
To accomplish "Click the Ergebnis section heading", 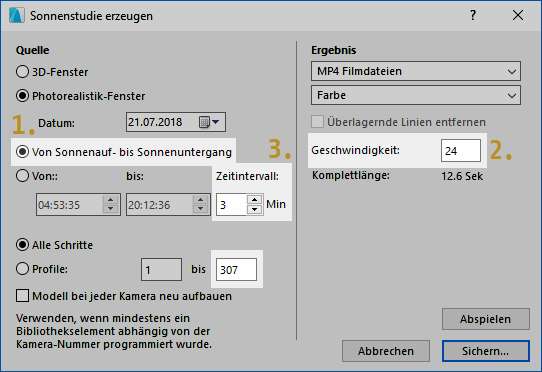I will 334,50.
